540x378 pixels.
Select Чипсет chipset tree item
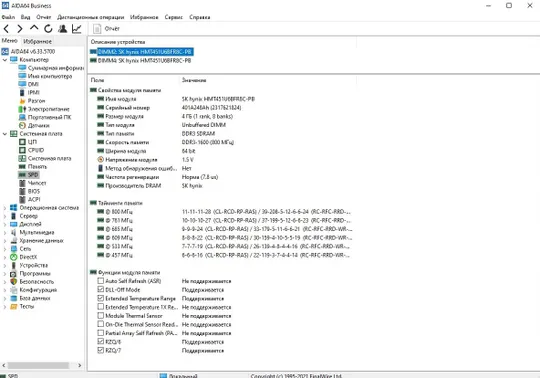tap(37, 183)
